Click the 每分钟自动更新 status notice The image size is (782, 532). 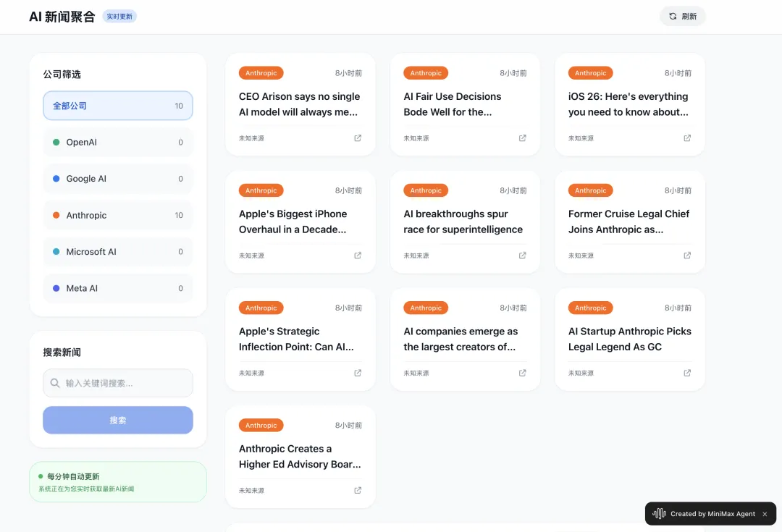click(118, 481)
